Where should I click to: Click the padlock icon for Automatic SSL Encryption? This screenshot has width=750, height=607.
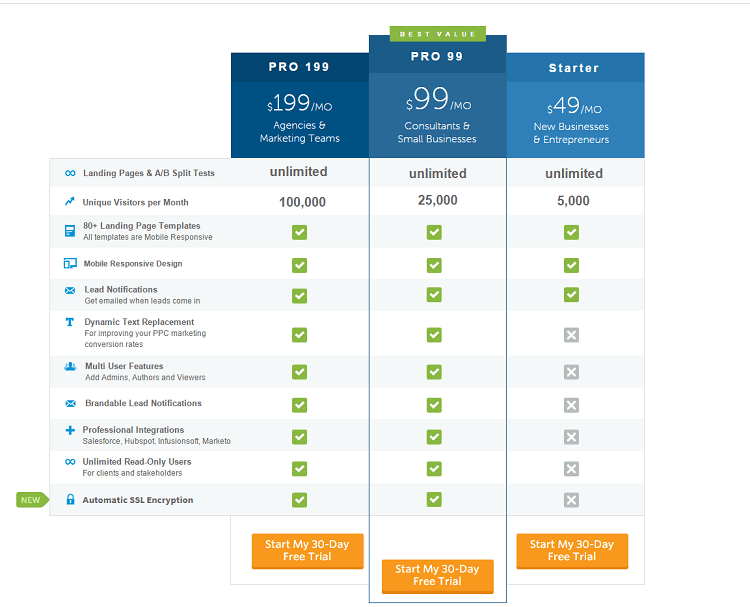point(70,500)
